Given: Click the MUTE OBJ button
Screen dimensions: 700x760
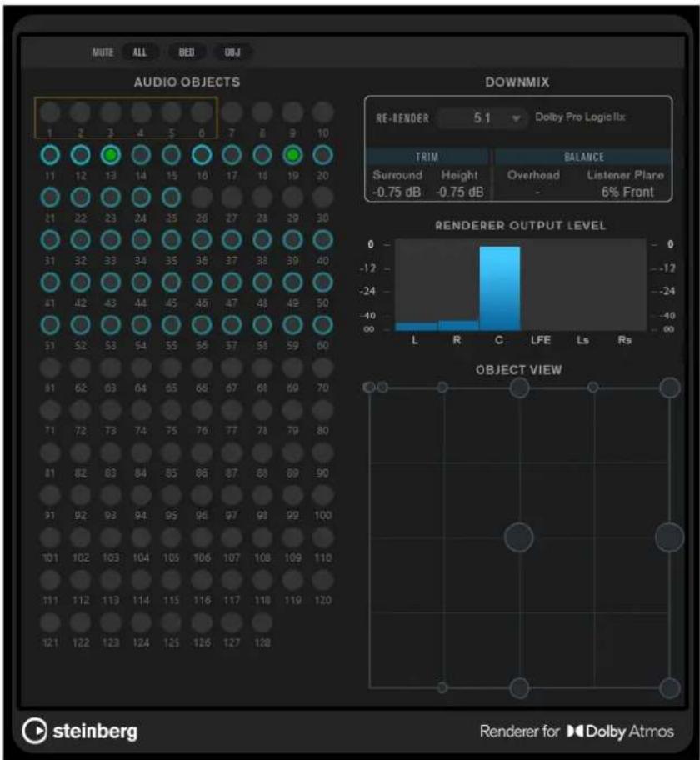Looking at the screenshot, I should [232, 52].
